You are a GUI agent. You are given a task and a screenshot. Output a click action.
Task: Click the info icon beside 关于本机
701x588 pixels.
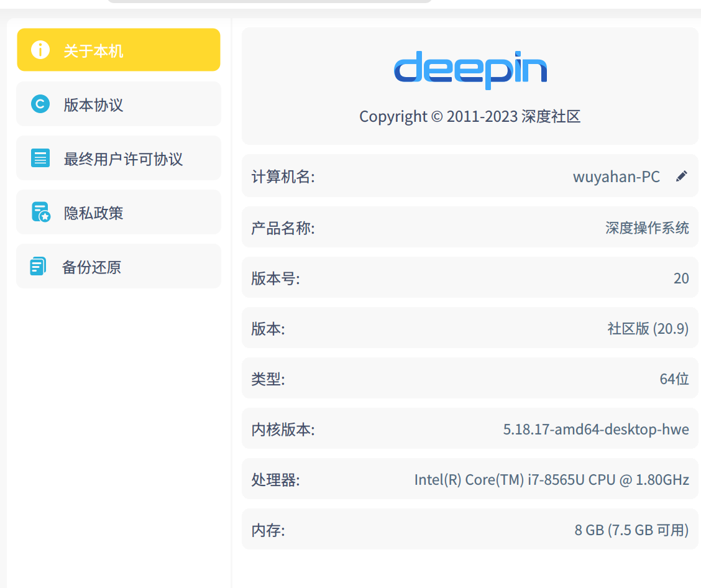point(40,50)
